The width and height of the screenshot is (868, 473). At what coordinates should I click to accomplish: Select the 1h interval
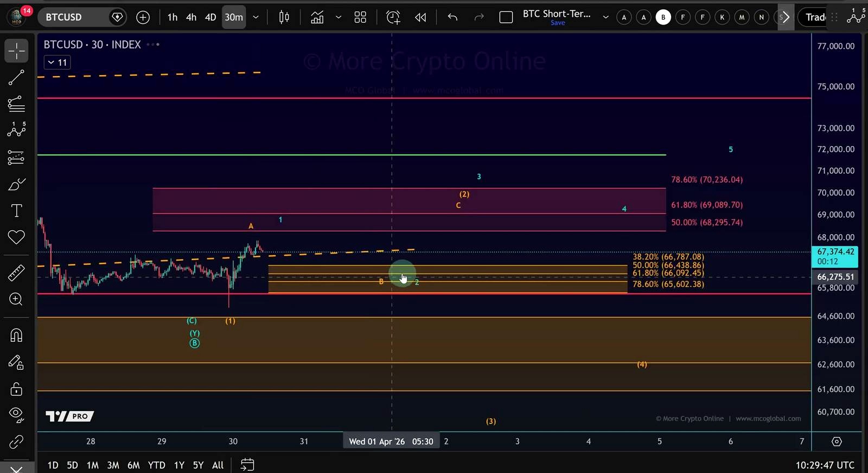173,17
